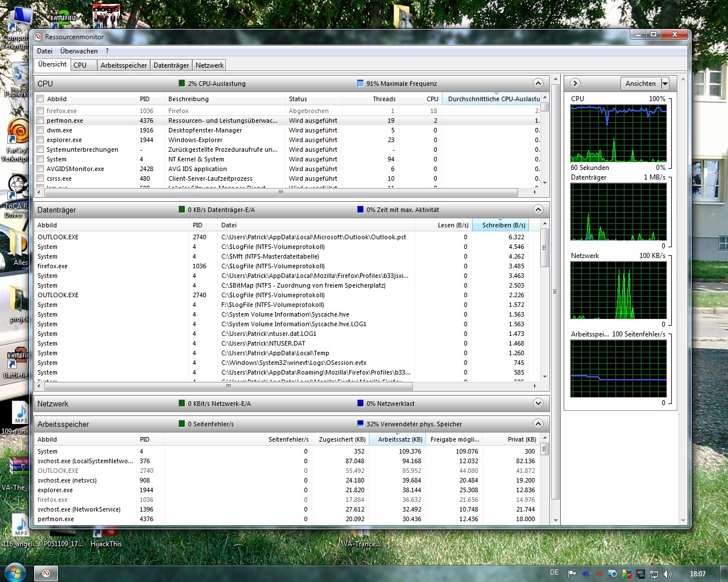Click the green CPU-Auslastung indicator square
This screenshot has width=728, height=582.
pos(182,84)
